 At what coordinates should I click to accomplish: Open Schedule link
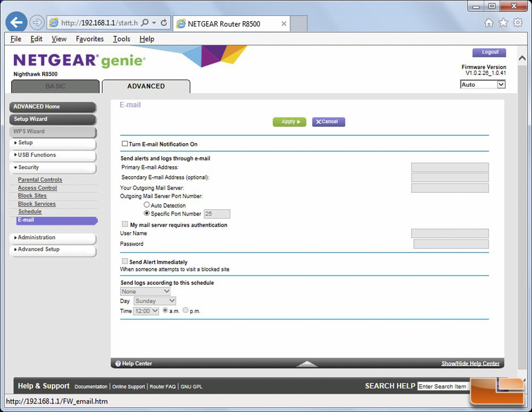point(30,211)
